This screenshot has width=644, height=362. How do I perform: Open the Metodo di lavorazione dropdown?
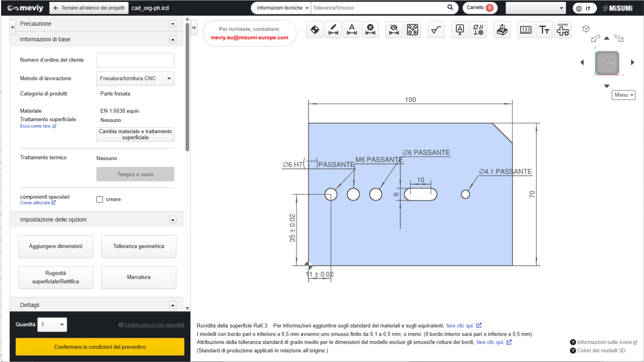click(135, 78)
